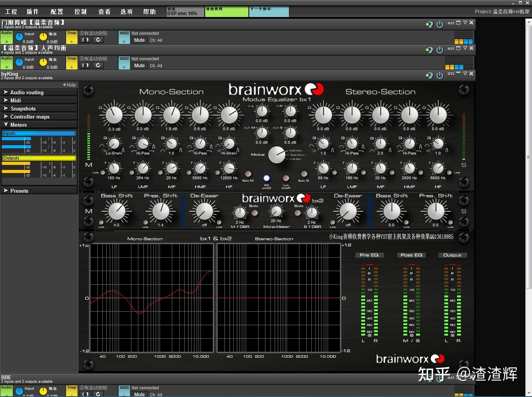Enable the Solo M button
Screen dimensions: 532x397
248,174
